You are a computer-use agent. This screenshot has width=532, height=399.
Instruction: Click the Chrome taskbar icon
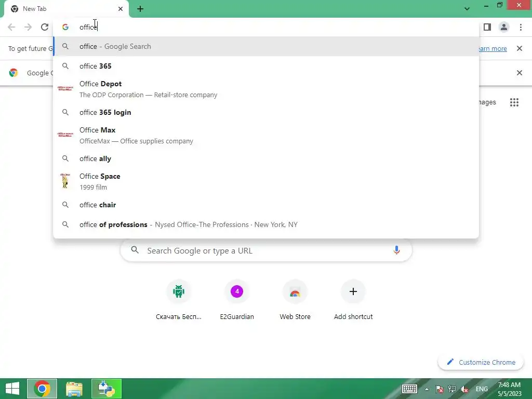[42, 389]
